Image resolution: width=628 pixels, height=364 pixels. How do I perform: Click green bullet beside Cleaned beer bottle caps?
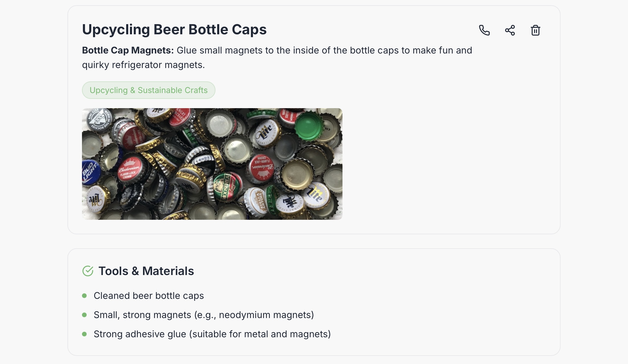point(85,296)
